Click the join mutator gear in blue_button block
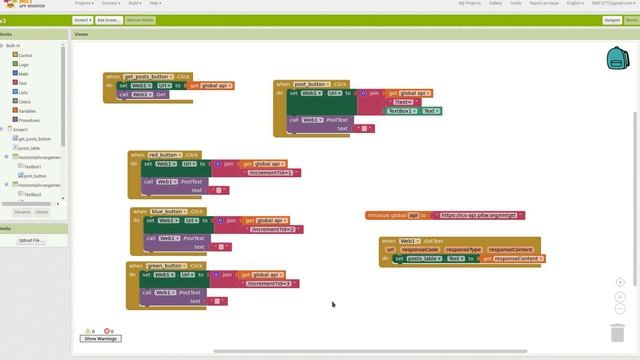640x360 pixels. pos(220,220)
